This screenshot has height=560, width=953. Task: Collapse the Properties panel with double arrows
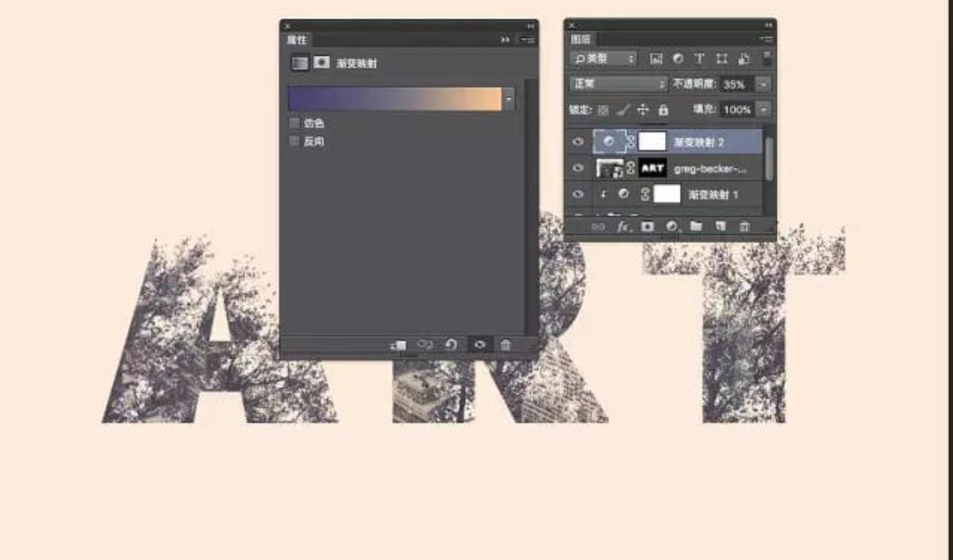[505, 39]
